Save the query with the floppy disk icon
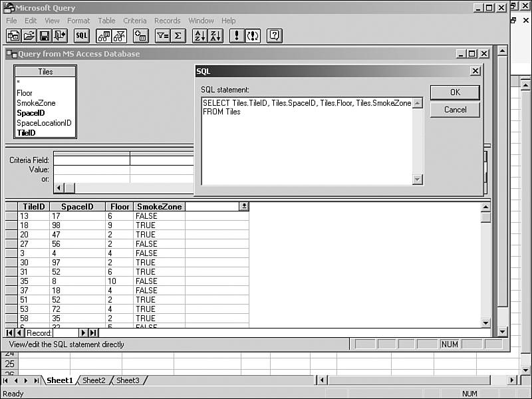This screenshot has height=399, width=532. tap(45, 36)
